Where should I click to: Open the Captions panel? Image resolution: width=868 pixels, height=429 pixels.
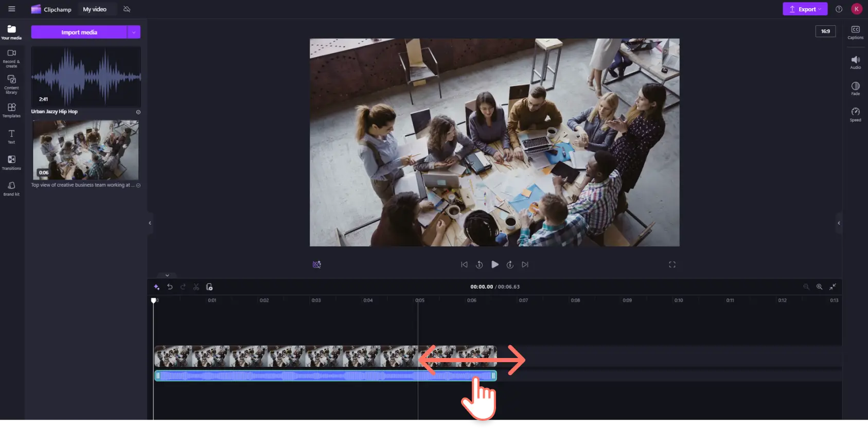point(855,32)
